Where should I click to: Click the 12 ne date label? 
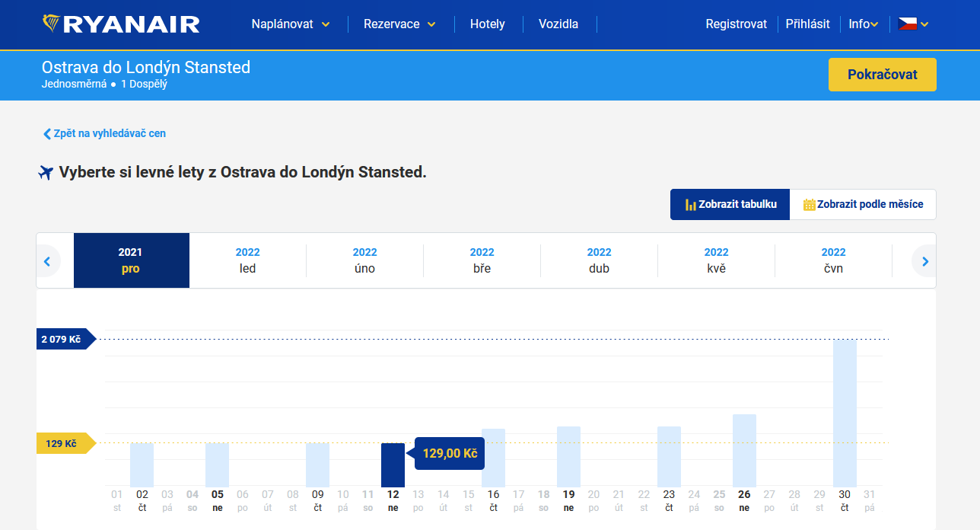[x=393, y=501]
